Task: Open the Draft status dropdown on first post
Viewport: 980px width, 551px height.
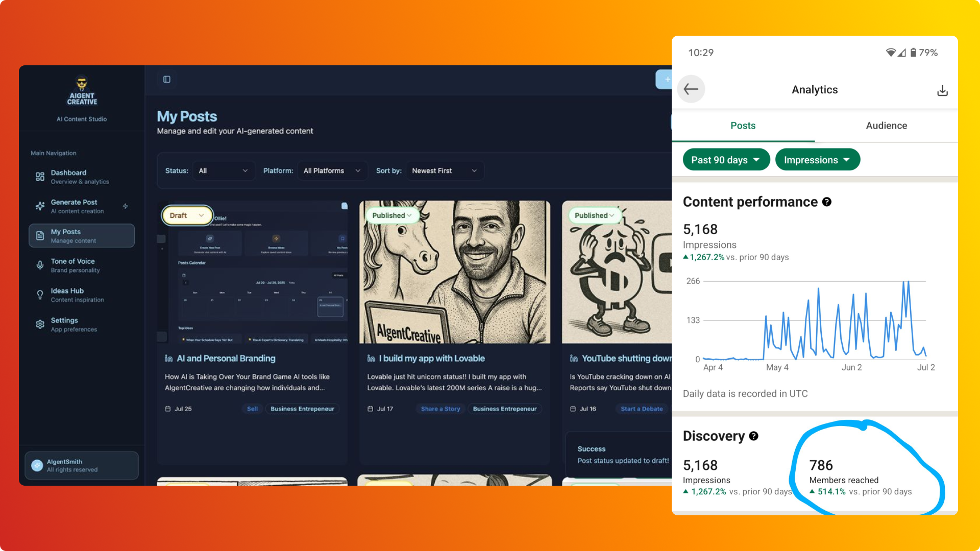Action: pos(187,215)
